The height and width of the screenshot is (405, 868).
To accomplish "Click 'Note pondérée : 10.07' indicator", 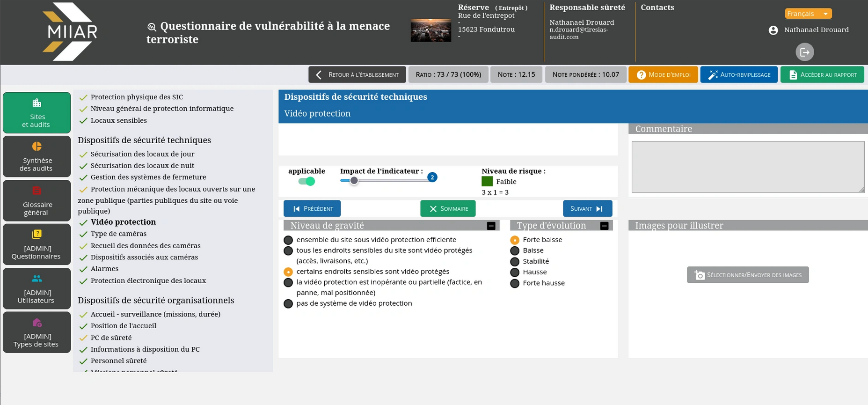I will pos(586,75).
